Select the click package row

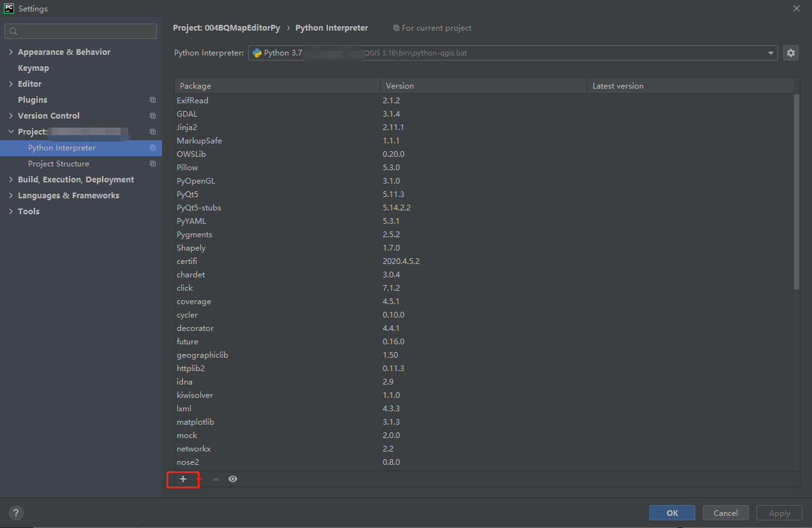point(485,288)
